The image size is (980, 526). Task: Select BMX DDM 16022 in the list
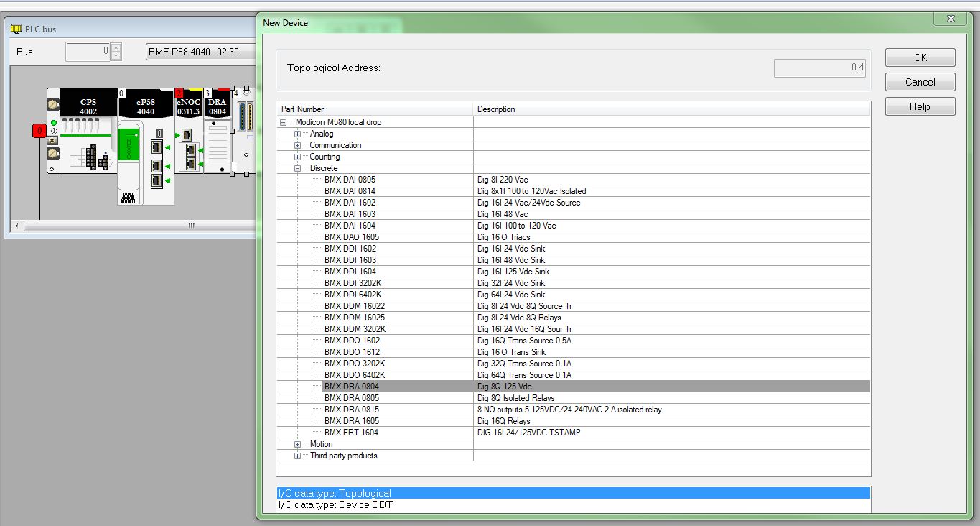click(x=354, y=306)
